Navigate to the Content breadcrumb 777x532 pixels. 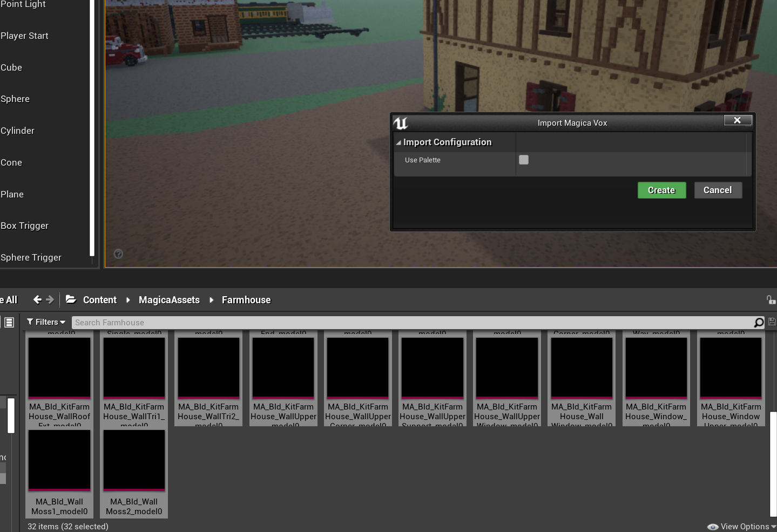pos(100,299)
